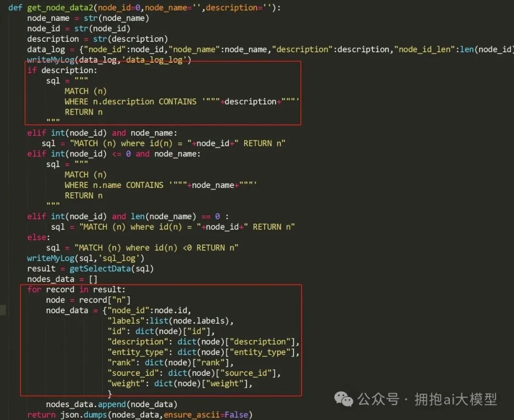This screenshot has width=514, height=420.
Task: Click the len(node_id) expression
Action: [x=485, y=49]
